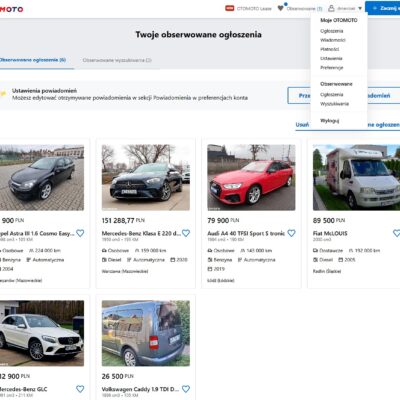
Task: Click Wyloguj to log out
Action: [x=330, y=121]
